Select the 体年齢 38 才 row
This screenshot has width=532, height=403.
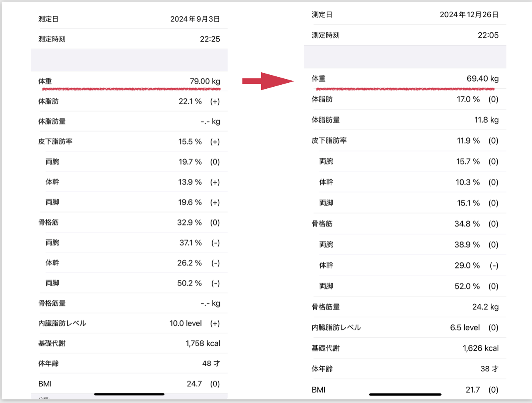(x=405, y=369)
